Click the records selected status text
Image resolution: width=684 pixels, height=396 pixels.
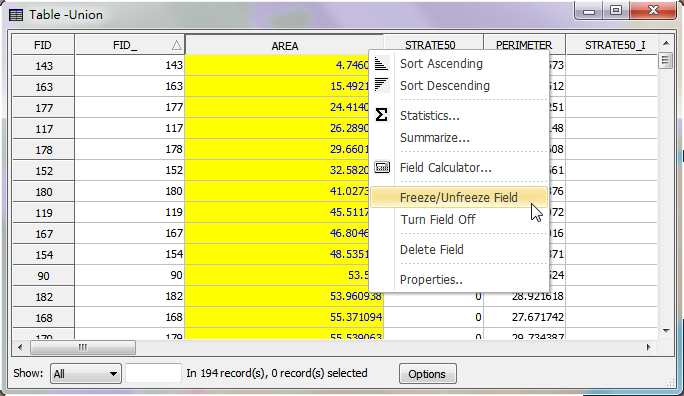pos(277,373)
